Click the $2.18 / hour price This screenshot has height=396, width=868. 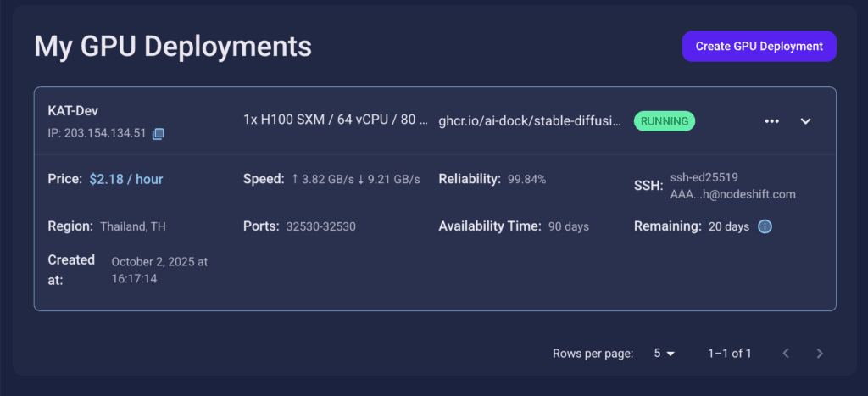pyautogui.click(x=126, y=179)
